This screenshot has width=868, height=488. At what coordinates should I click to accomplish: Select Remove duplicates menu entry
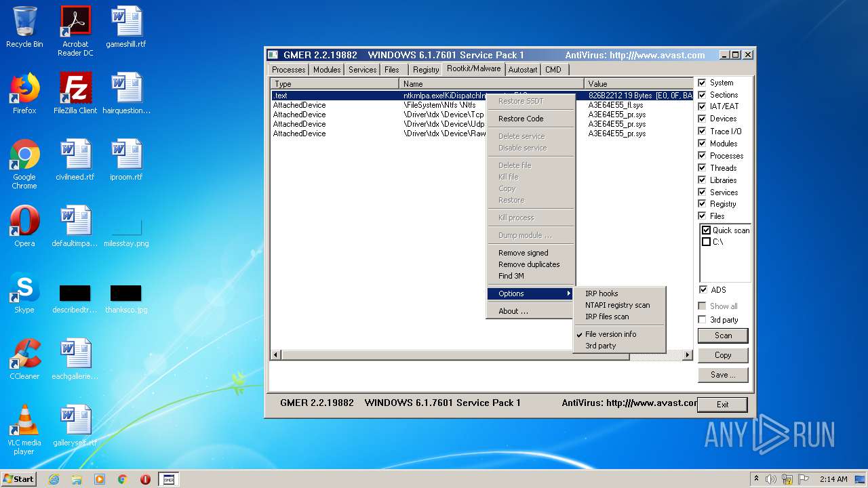click(530, 264)
